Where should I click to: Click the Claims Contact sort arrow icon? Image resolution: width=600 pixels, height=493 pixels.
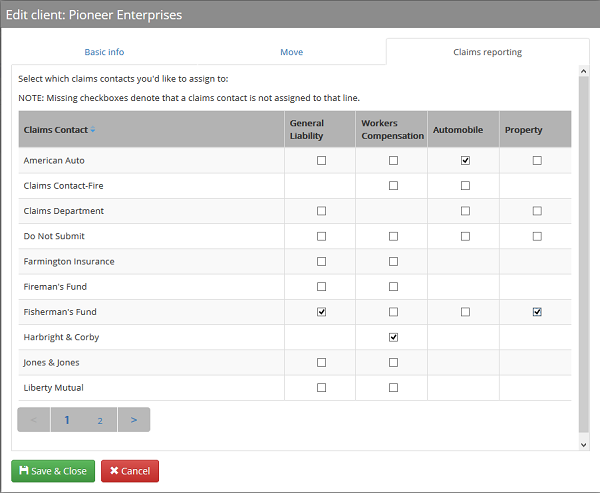[94, 130]
